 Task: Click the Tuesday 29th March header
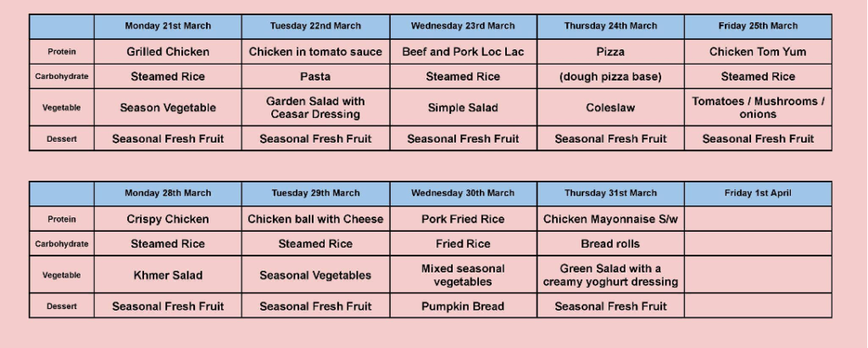point(315,194)
